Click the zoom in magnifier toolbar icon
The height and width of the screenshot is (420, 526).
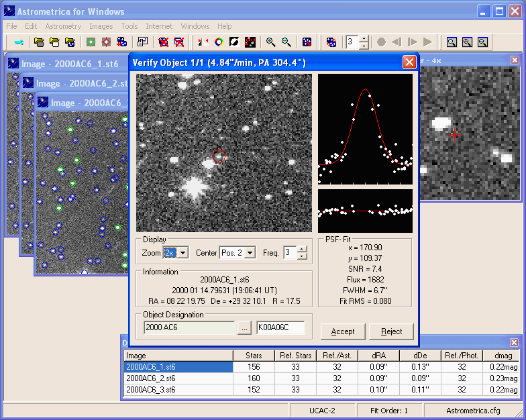pyautogui.click(x=271, y=42)
